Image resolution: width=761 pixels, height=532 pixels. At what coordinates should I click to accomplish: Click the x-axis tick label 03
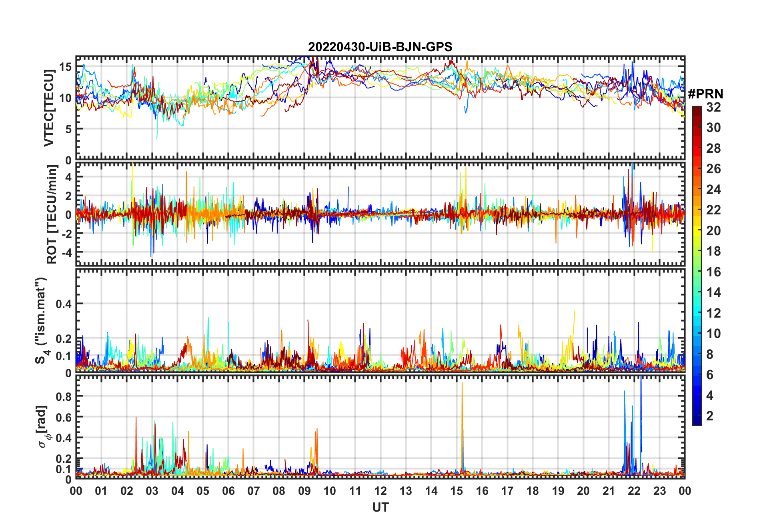pyautogui.click(x=152, y=491)
